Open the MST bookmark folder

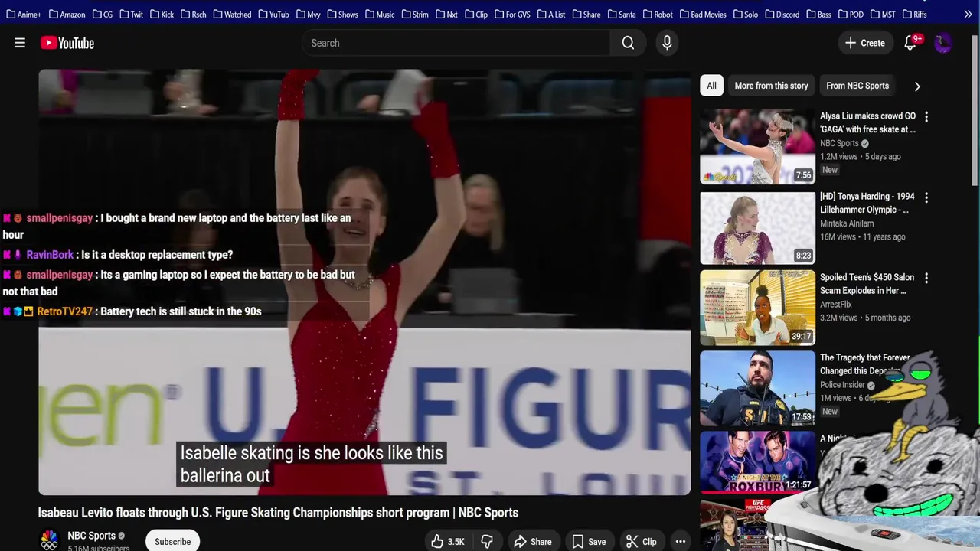(882, 14)
